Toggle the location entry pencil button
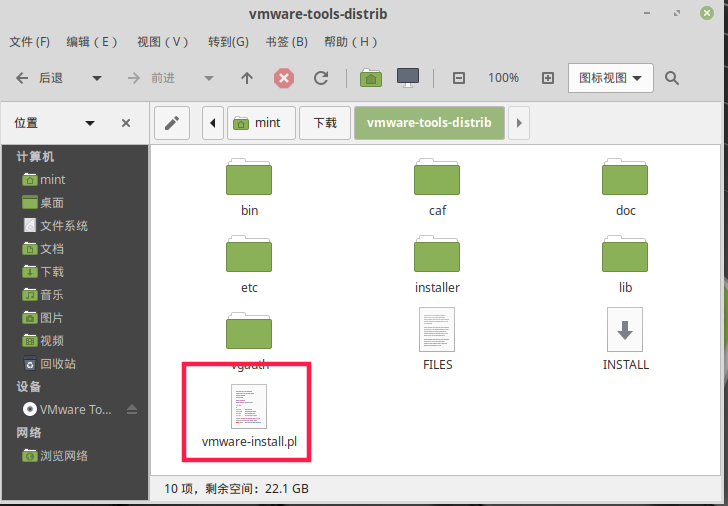Viewport: 728px width, 506px height. coord(172,123)
